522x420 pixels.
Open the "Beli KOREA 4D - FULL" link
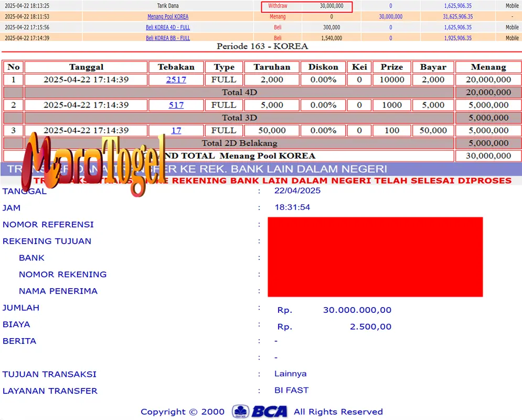click(x=168, y=27)
